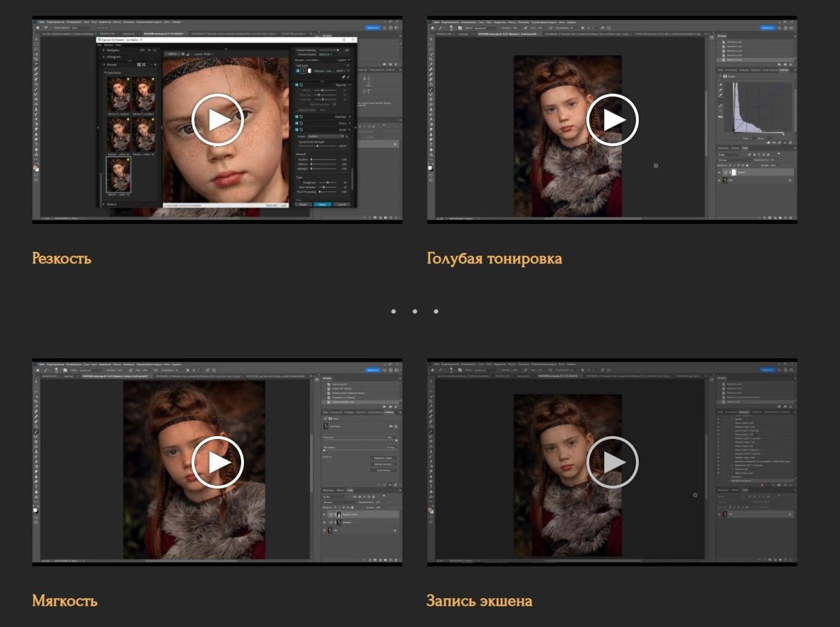Open the Голубая тонировка title link
The width and height of the screenshot is (840, 627).
(x=495, y=258)
